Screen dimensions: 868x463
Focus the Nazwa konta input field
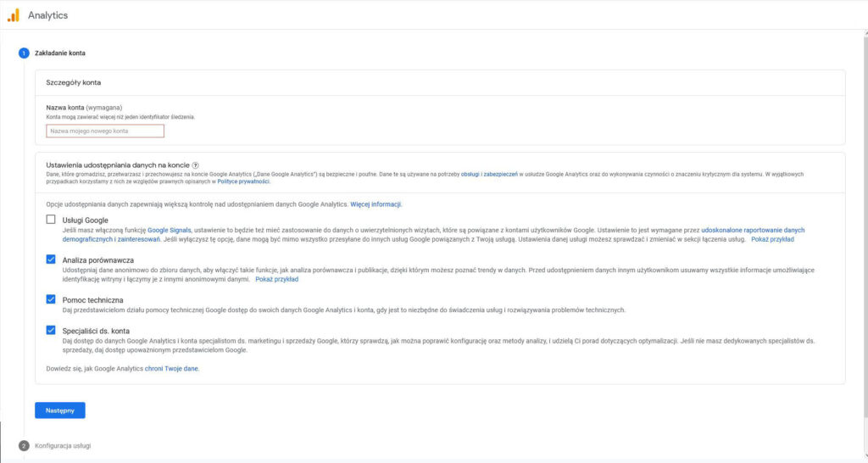[x=105, y=131]
